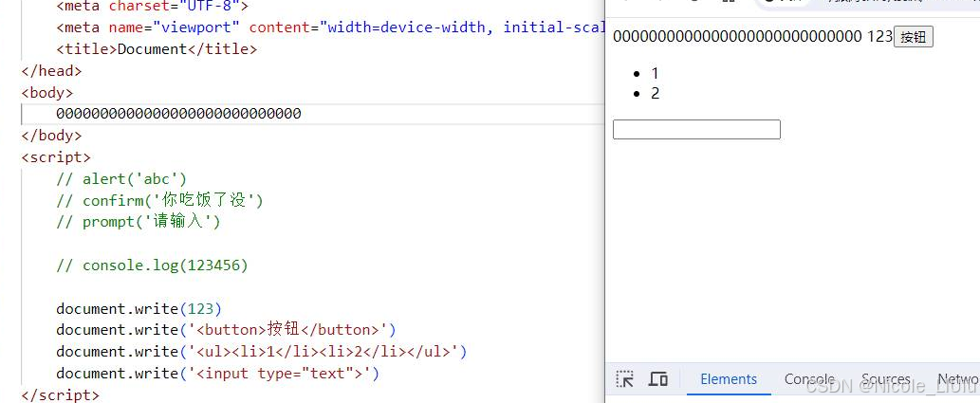Click the list item '1' on the page
980x403 pixels.
(x=655, y=73)
